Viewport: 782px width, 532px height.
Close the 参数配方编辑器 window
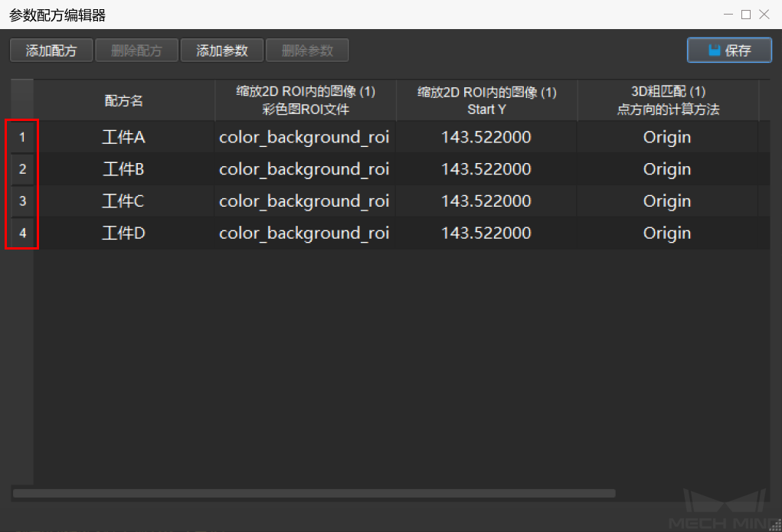(764, 15)
